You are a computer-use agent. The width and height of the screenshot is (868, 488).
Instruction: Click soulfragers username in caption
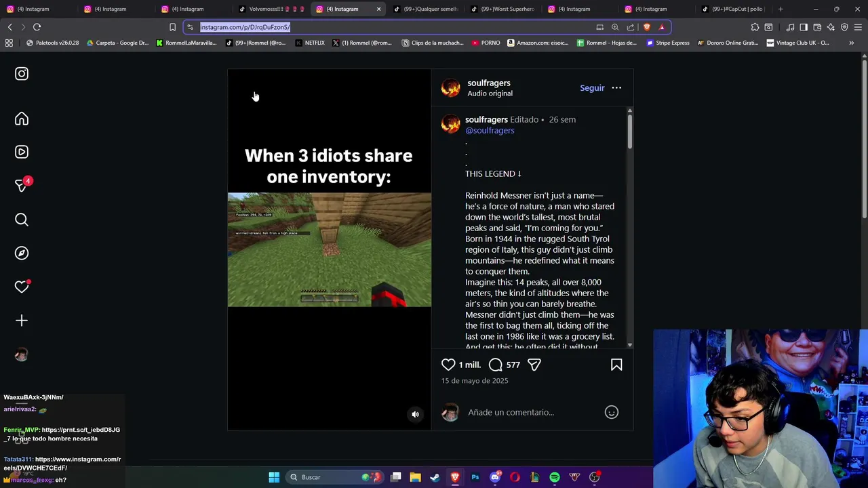(486, 119)
